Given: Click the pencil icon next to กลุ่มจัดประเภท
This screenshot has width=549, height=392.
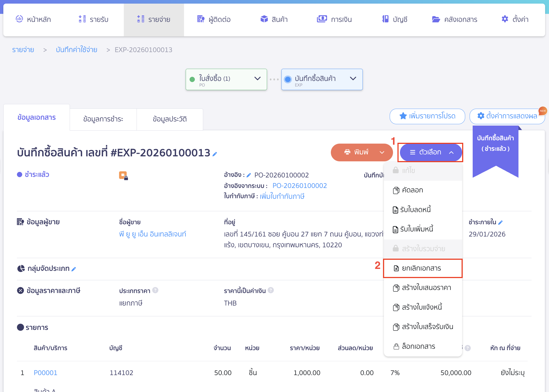Looking at the screenshot, I should click(74, 269).
